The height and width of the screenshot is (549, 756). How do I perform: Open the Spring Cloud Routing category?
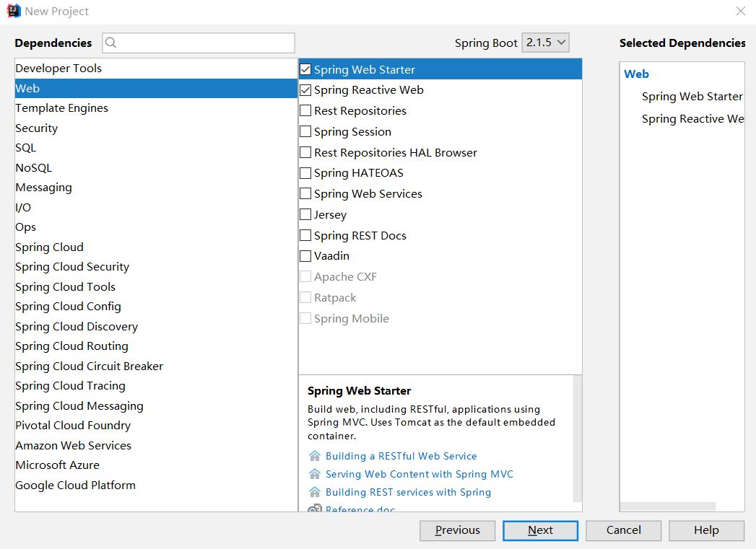click(156, 346)
